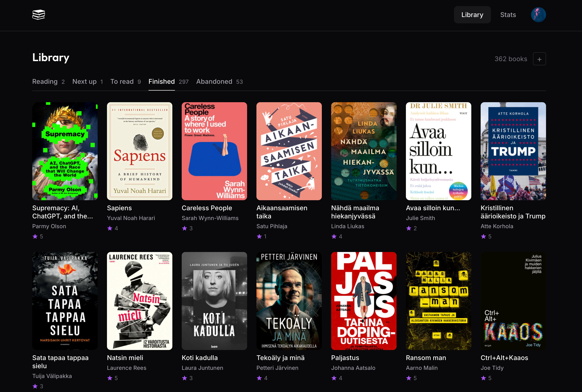The image size is (582, 392).
Task: Click the Paljastus book cover
Action: [364, 301]
